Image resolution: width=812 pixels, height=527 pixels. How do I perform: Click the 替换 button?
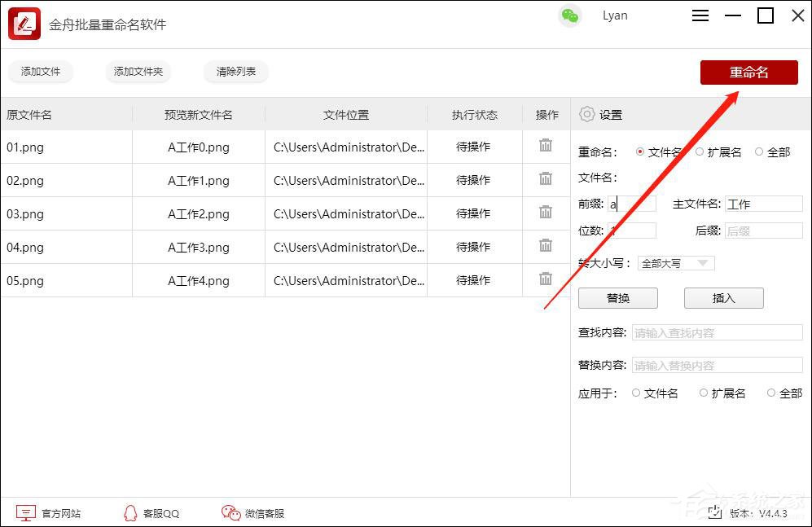617,298
